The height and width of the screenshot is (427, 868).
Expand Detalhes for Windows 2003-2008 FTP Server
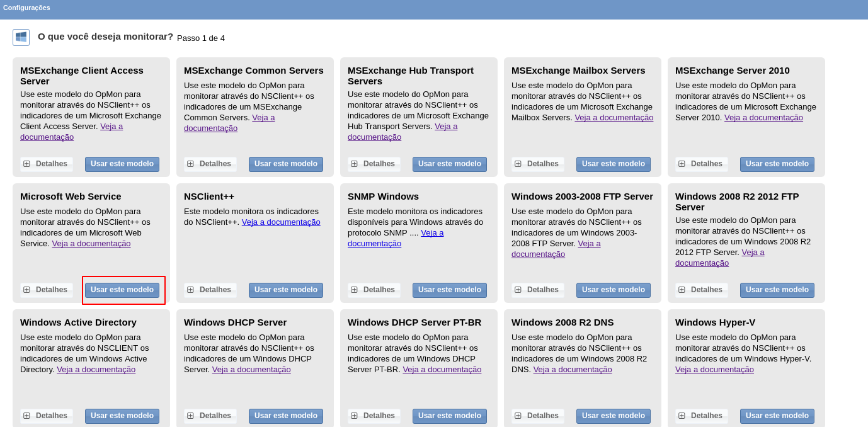tap(537, 290)
